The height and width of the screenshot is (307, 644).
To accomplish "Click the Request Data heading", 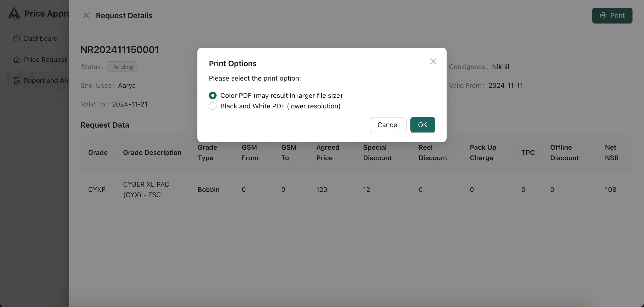I will [105, 125].
